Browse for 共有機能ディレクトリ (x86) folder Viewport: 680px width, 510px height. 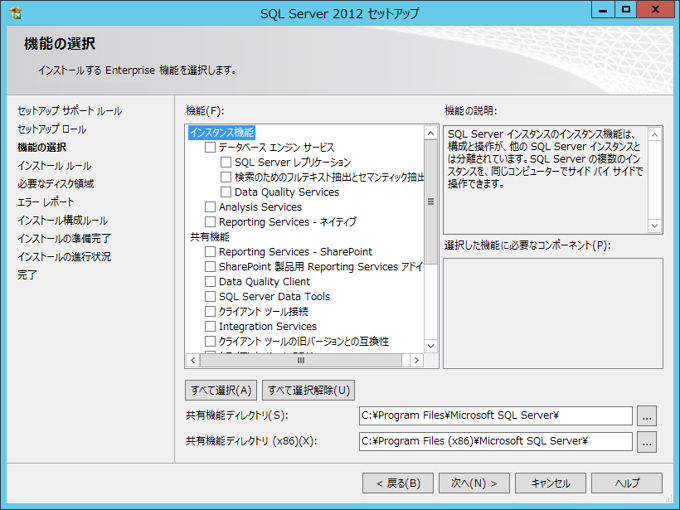[647, 442]
